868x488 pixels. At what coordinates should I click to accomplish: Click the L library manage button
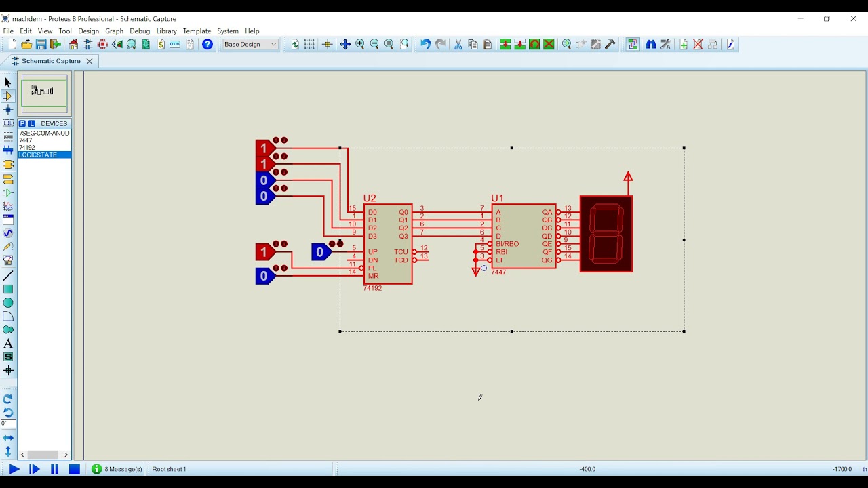click(32, 124)
